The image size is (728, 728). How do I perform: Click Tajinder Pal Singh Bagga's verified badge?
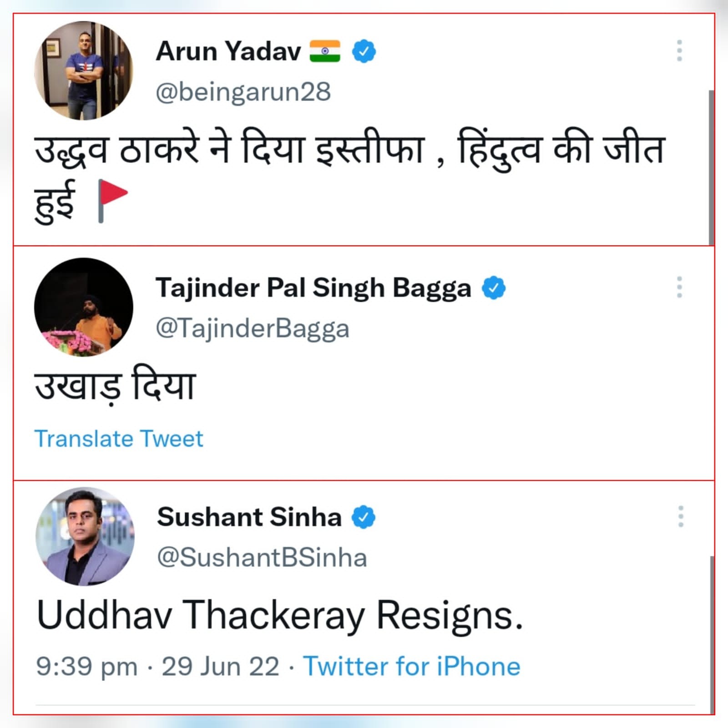pyautogui.click(x=494, y=288)
